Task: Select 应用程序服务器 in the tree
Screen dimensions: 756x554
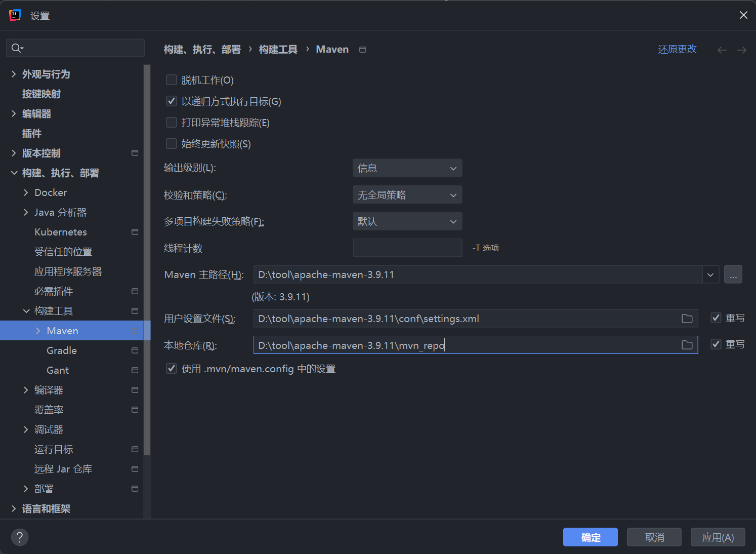Action: [68, 271]
